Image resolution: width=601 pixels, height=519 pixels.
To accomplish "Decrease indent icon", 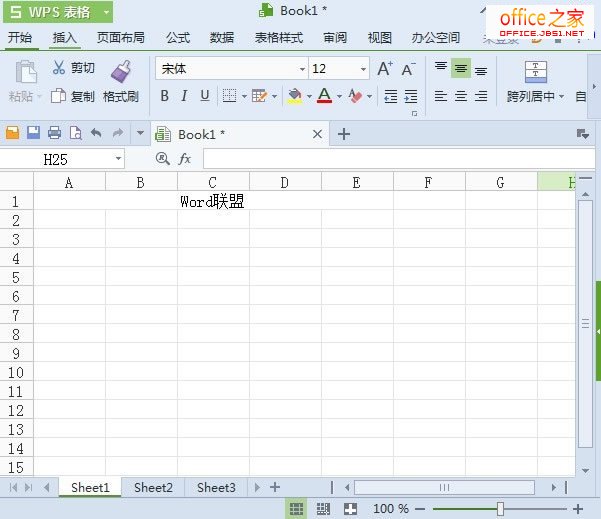I will (x=391, y=96).
